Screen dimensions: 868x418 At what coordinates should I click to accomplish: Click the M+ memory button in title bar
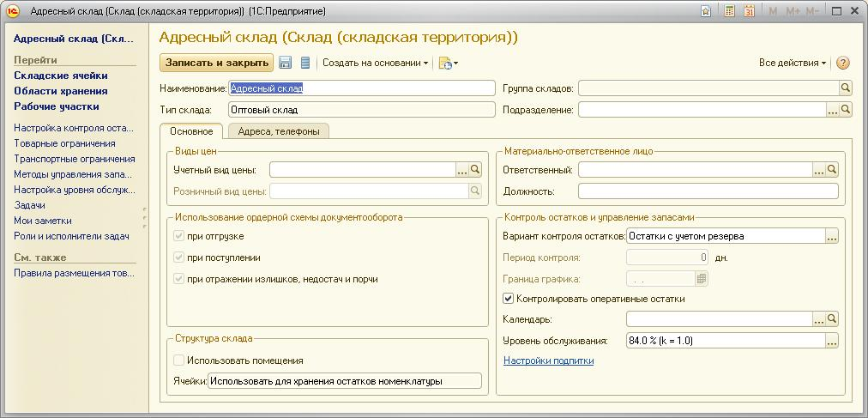pyautogui.click(x=793, y=11)
